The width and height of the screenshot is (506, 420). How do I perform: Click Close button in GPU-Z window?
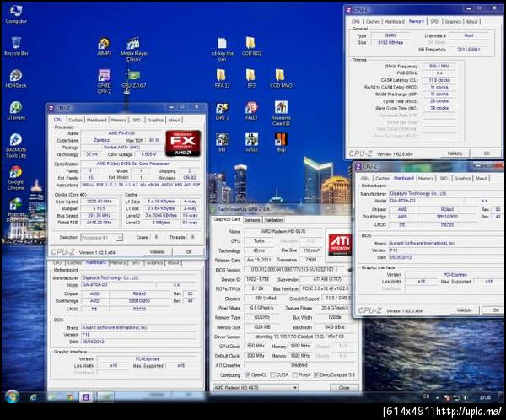click(344, 387)
